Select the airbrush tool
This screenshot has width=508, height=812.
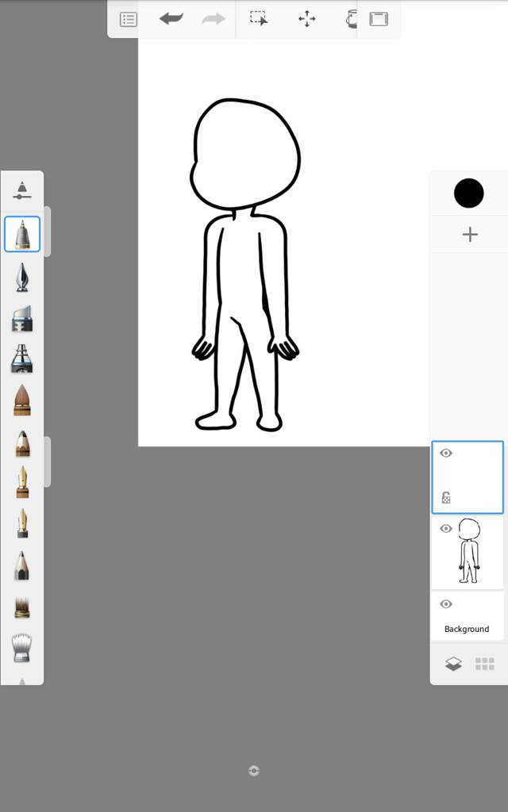click(21, 358)
